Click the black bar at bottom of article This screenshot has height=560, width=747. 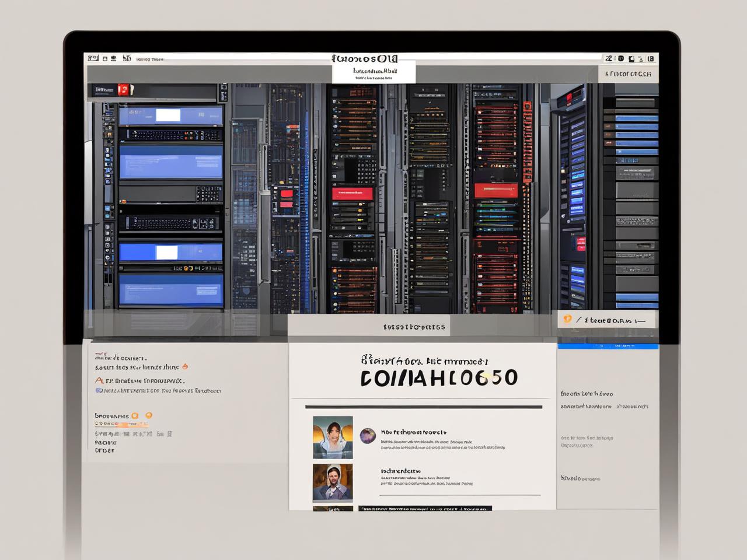coord(425,509)
